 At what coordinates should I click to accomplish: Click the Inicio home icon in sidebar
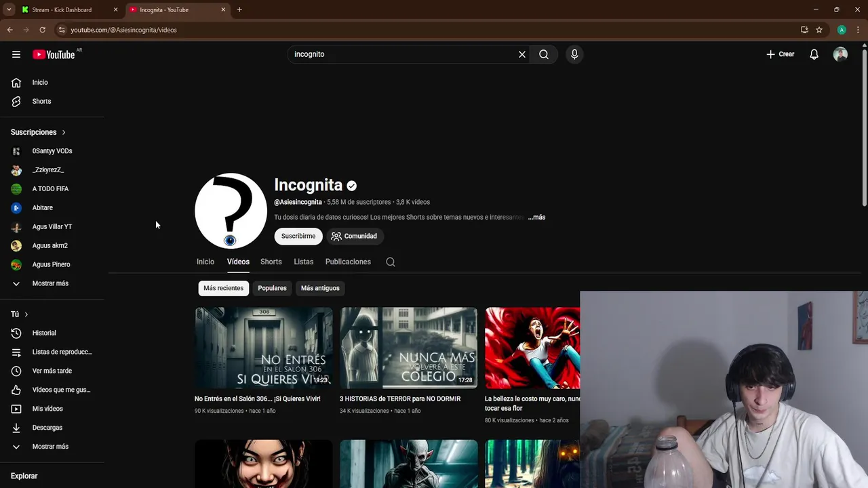click(x=16, y=82)
